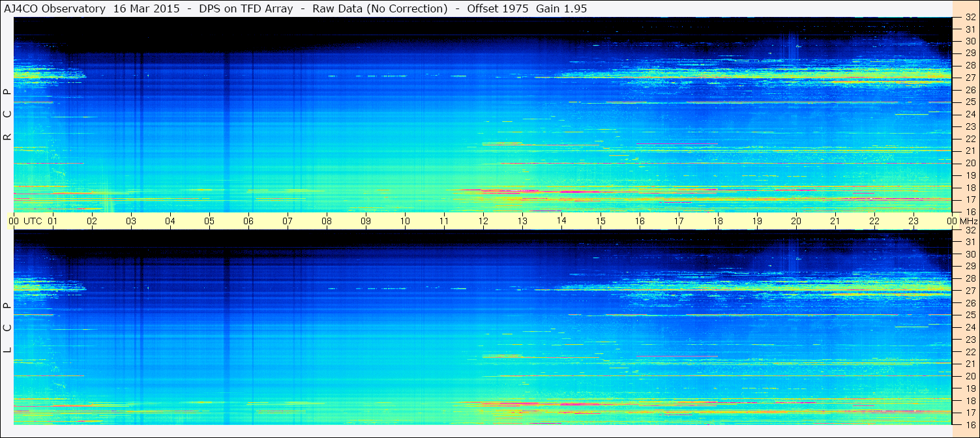This screenshot has height=438, width=980.
Task: Click the 12 UTC hour marker
Action: click(483, 221)
